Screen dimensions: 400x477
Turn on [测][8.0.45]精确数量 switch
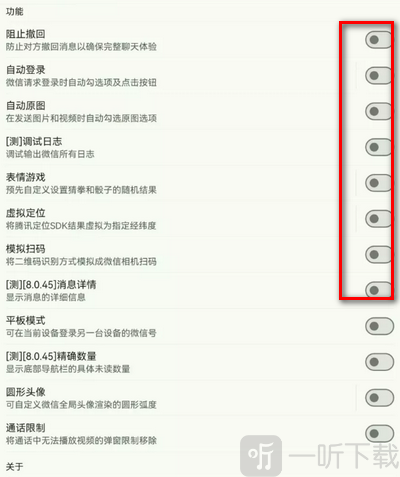pyautogui.click(x=379, y=362)
